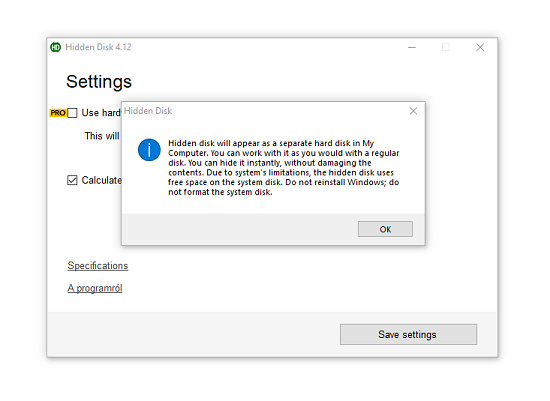Screen dimensions: 550x401
Task: Click the "Hidden Disk 4.12" title text
Action: point(98,47)
